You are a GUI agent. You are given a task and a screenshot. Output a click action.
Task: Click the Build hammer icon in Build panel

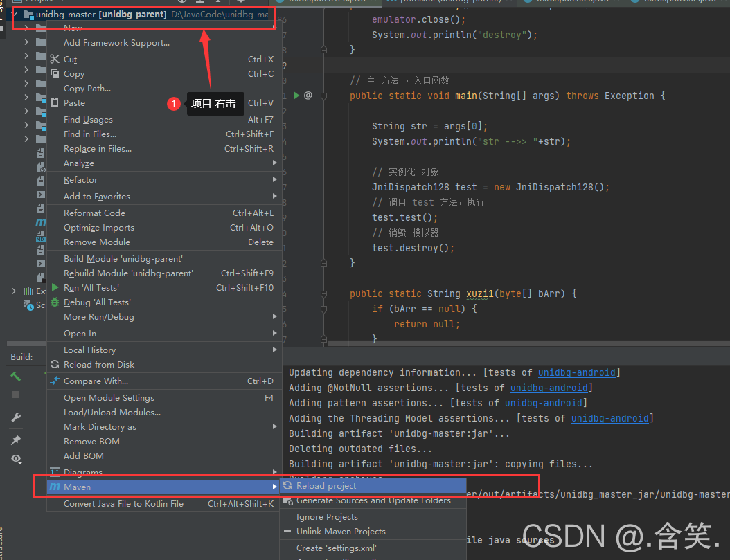(16, 377)
